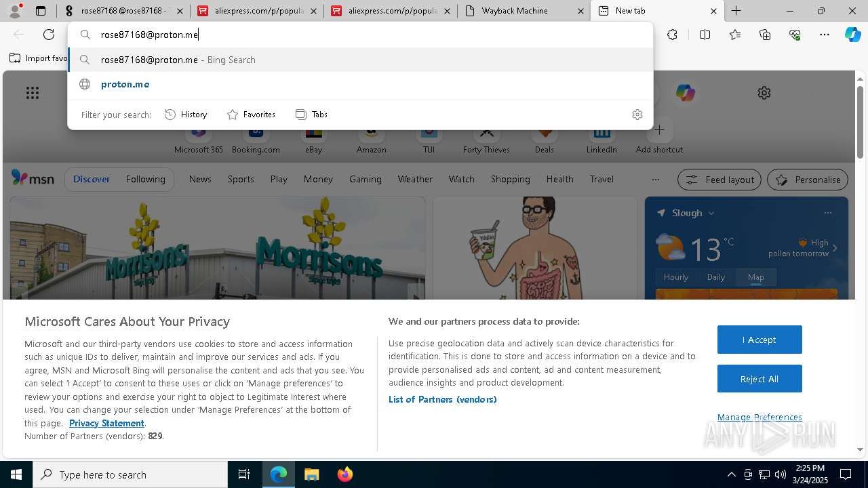Screen dimensions: 868x488
Task: Open more MSN categories ellipsis
Action: coord(655,180)
